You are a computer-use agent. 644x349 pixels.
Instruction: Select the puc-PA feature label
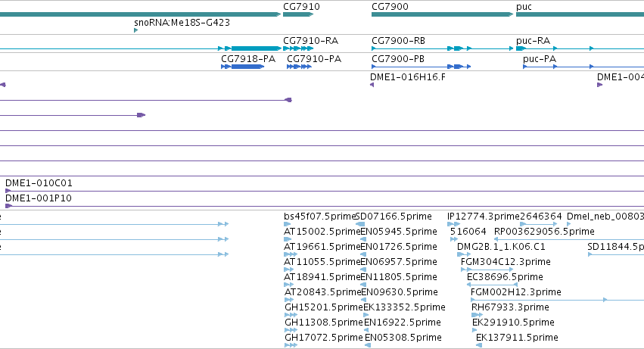point(540,59)
